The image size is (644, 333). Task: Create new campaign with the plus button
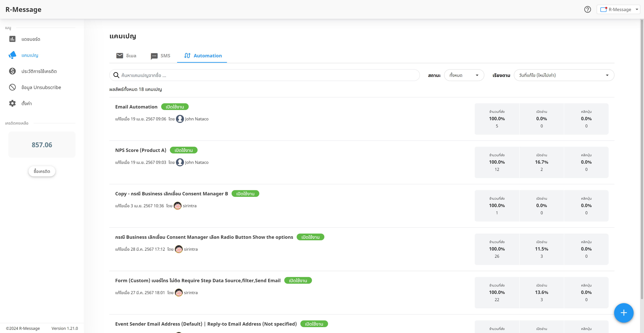pos(624,313)
